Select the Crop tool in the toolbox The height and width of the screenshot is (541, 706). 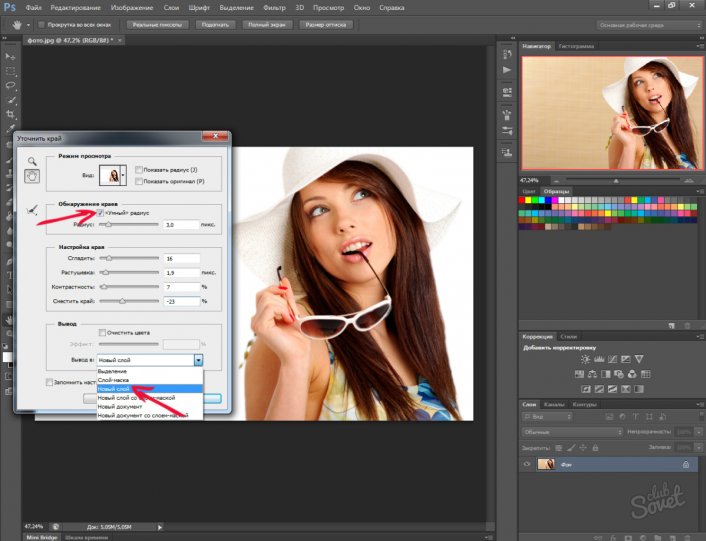pos(10,114)
